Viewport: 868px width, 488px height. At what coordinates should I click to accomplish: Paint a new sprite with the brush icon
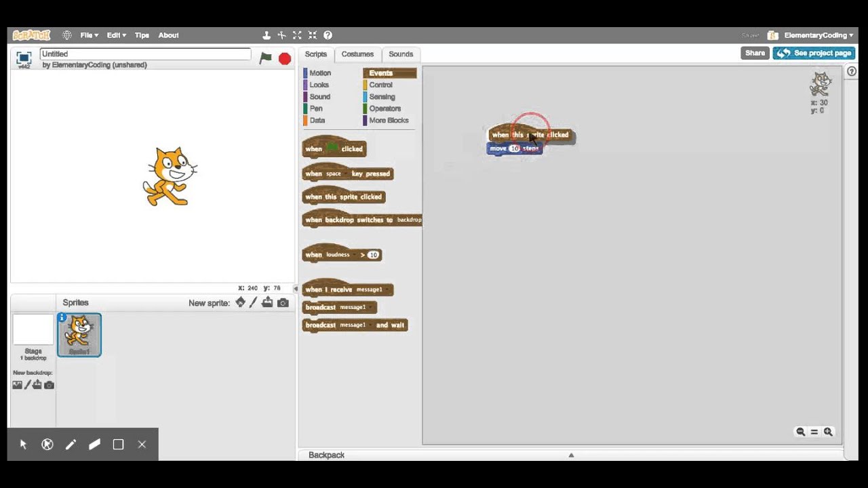tap(254, 303)
